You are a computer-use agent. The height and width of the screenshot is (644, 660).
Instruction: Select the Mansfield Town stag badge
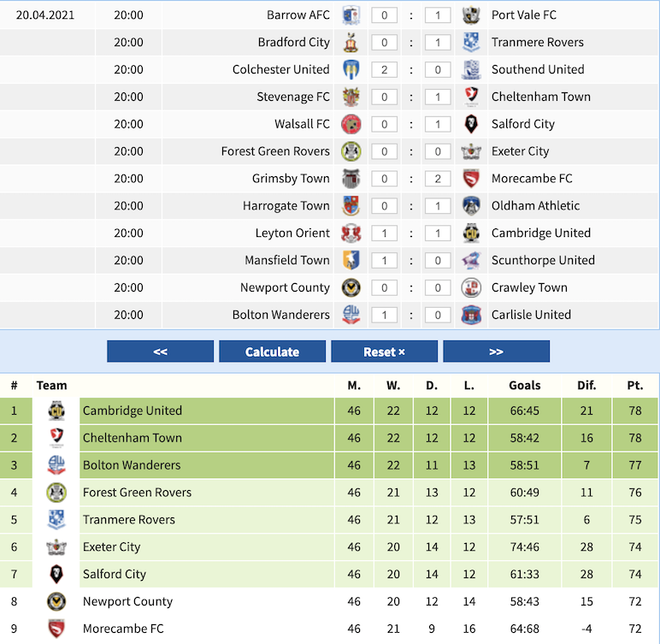click(351, 260)
